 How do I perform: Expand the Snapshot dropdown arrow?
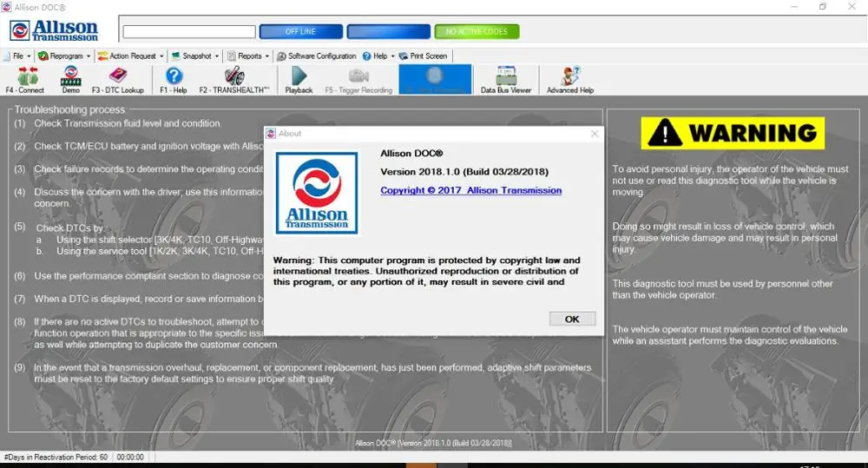click(x=217, y=56)
